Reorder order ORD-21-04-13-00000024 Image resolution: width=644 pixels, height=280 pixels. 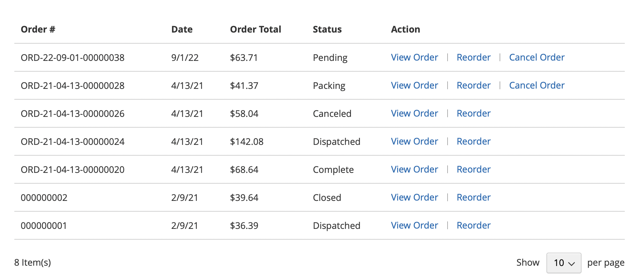coord(474,141)
